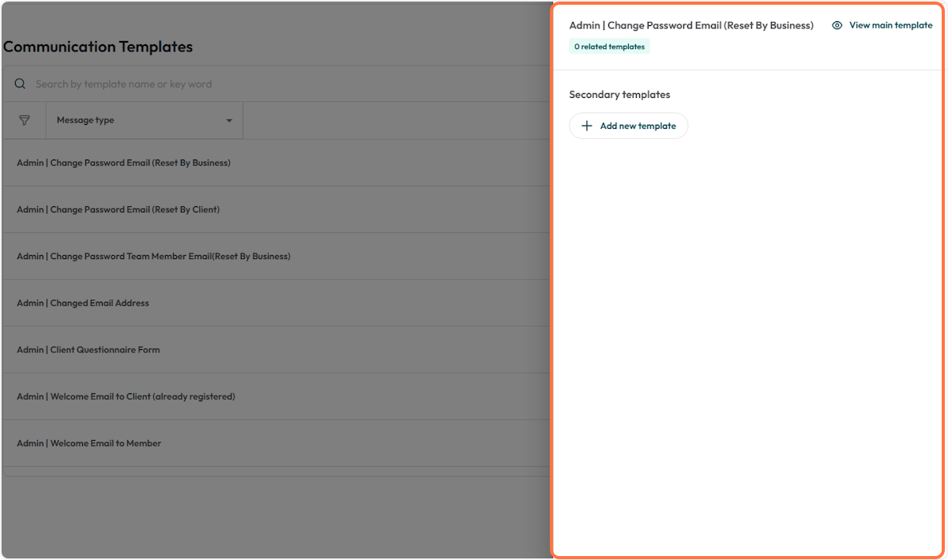
Task: Click the chevron on Message type filter
Action: click(x=229, y=120)
